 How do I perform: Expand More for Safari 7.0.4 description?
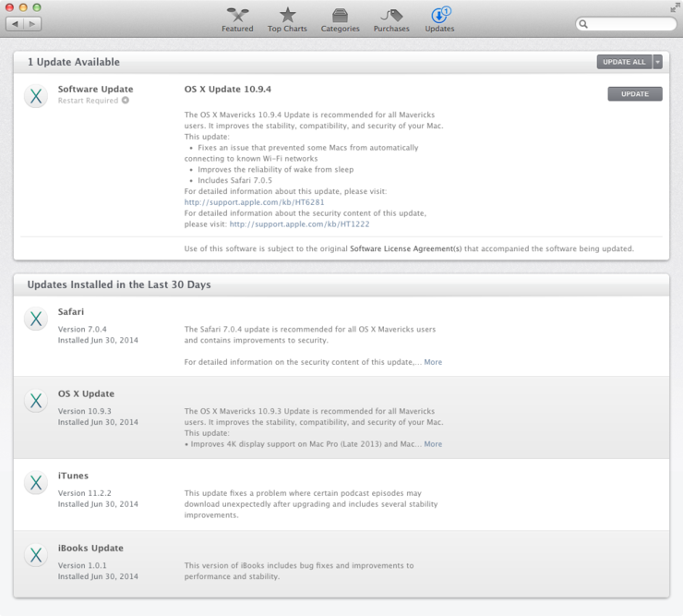click(x=433, y=362)
